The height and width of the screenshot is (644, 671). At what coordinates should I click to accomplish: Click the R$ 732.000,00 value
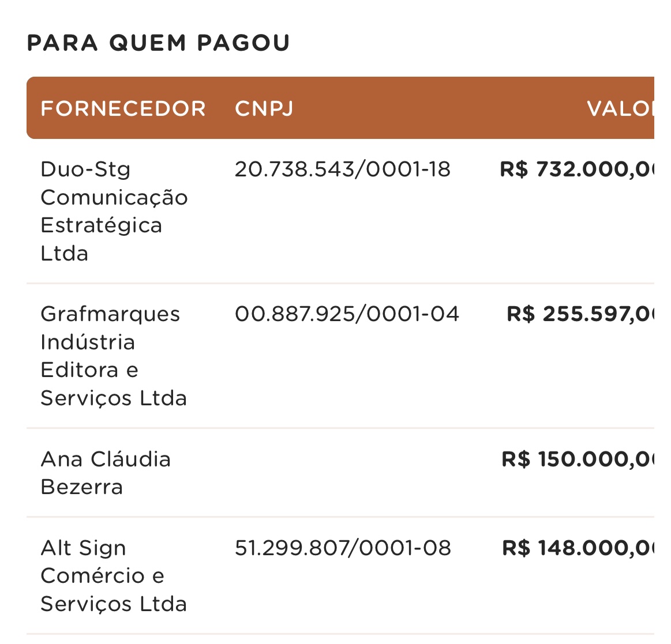pos(577,170)
